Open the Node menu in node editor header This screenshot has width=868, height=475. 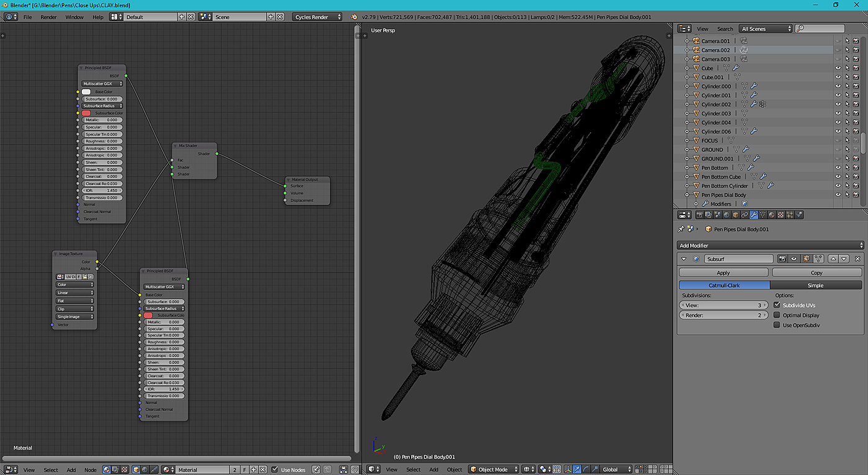click(91, 469)
